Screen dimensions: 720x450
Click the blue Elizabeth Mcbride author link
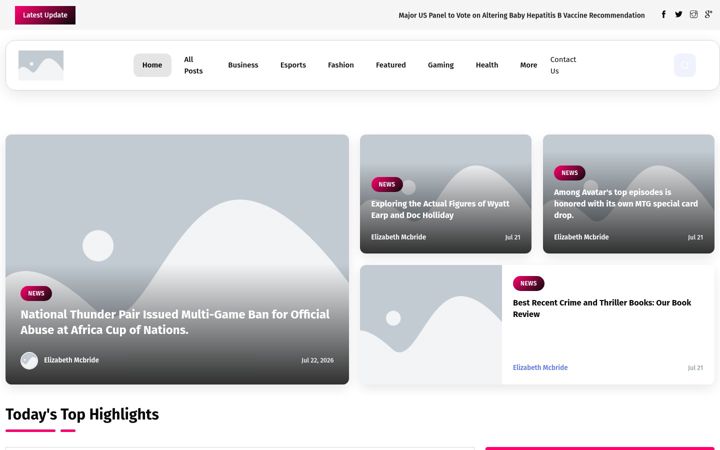click(x=540, y=367)
